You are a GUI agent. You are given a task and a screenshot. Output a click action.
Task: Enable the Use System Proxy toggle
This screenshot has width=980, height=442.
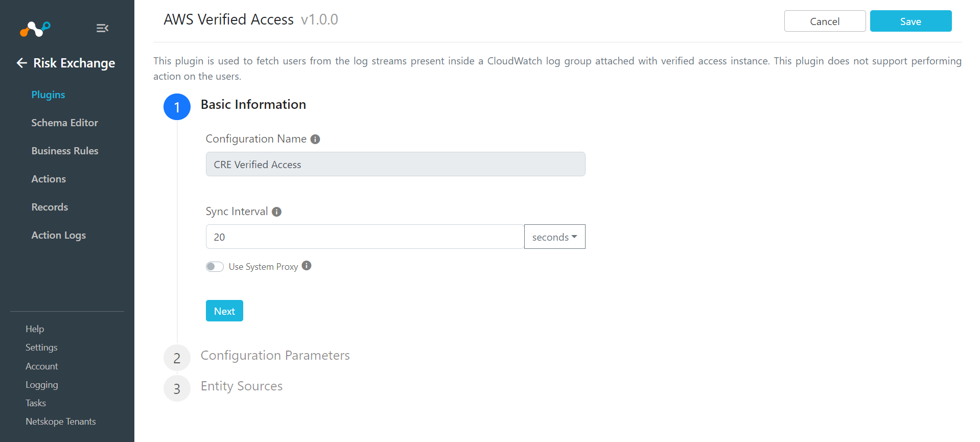point(215,267)
